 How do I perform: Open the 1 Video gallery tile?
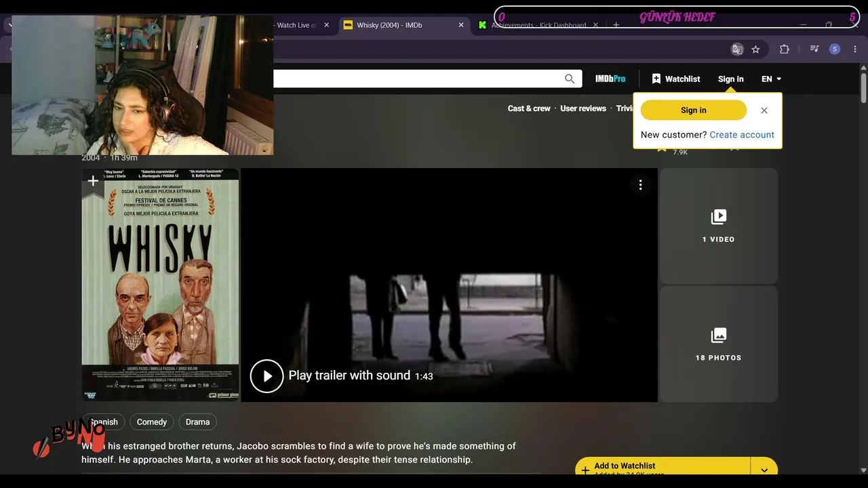[x=719, y=226]
